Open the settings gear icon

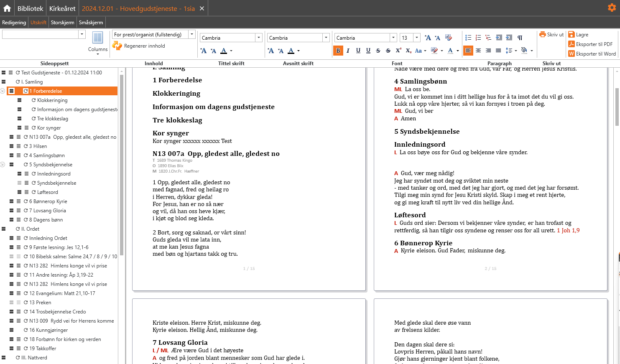click(612, 8)
